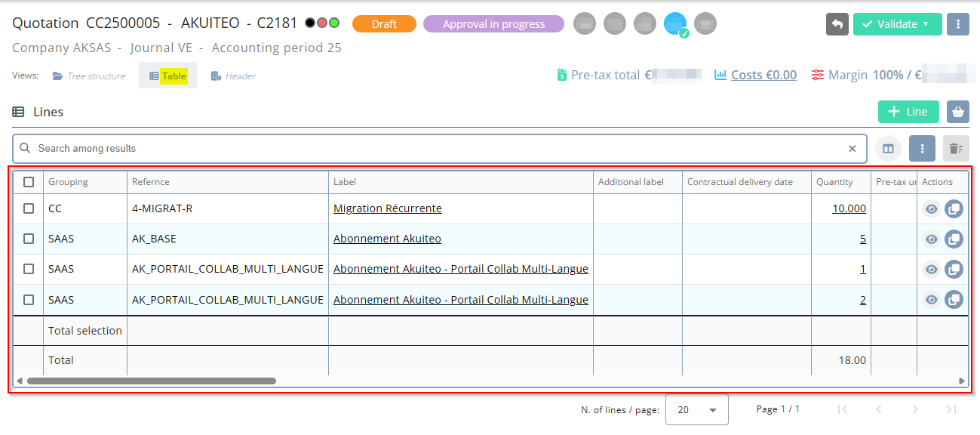Click the blue workflow step icon with checkmark
980x435 pixels.
point(674,24)
